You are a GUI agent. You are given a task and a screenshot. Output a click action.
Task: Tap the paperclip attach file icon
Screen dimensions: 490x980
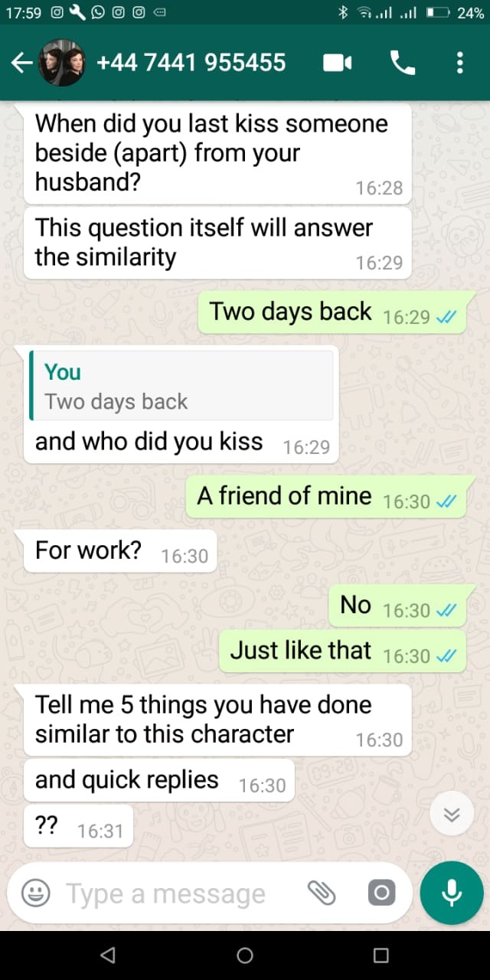322,893
